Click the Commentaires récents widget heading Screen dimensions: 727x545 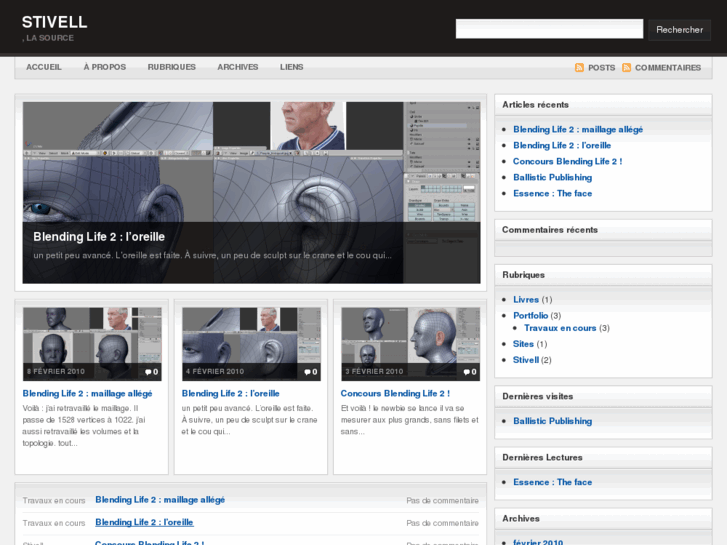point(549,230)
